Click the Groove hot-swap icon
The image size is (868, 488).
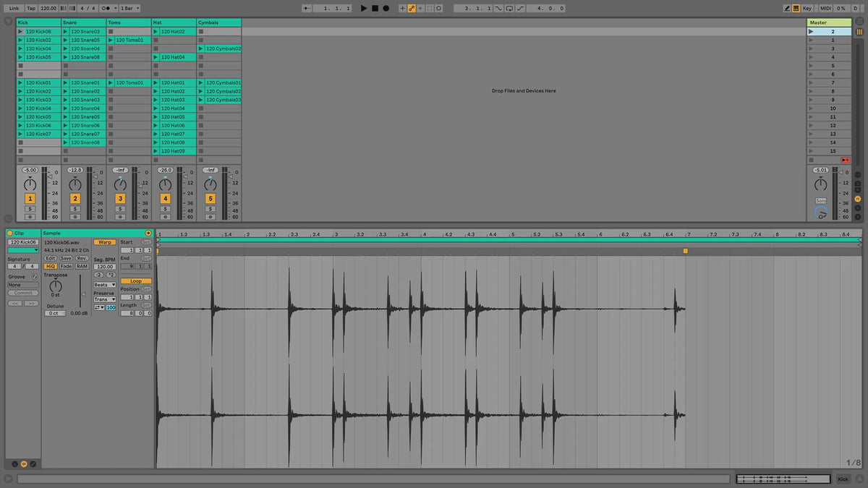click(x=33, y=277)
